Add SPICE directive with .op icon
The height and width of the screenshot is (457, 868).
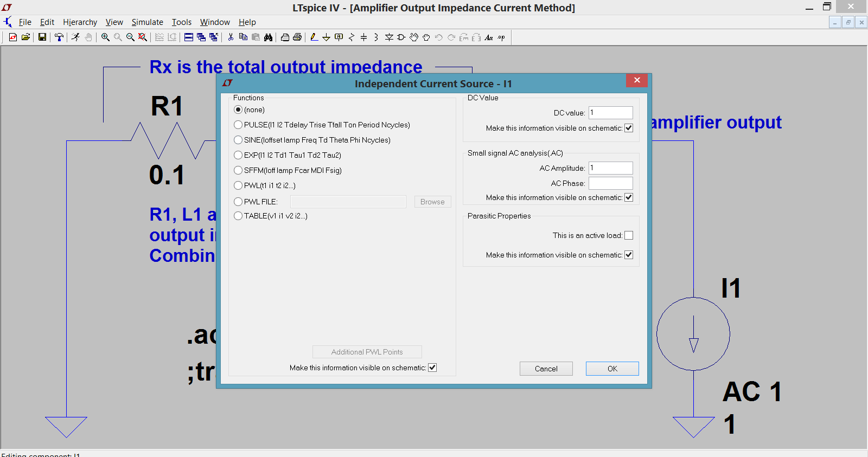[x=501, y=37]
